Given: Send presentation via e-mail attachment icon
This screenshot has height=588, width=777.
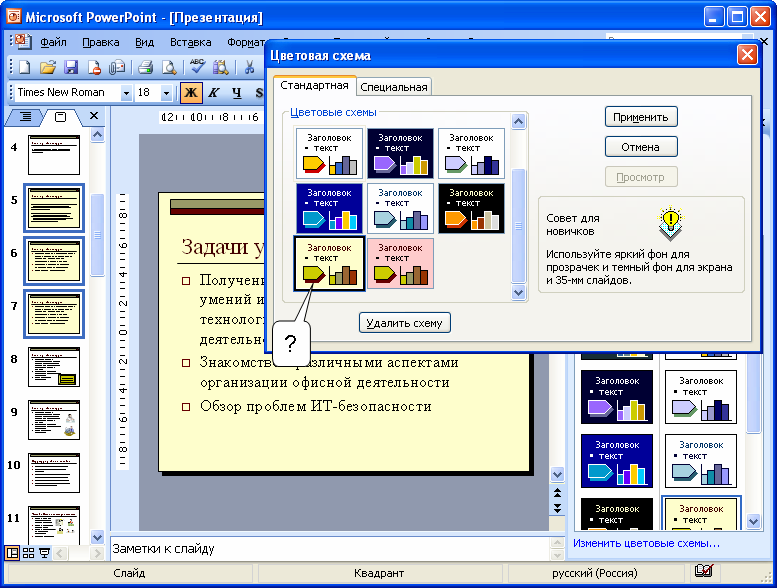Looking at the screenshot, I should (x=117, y=67).
